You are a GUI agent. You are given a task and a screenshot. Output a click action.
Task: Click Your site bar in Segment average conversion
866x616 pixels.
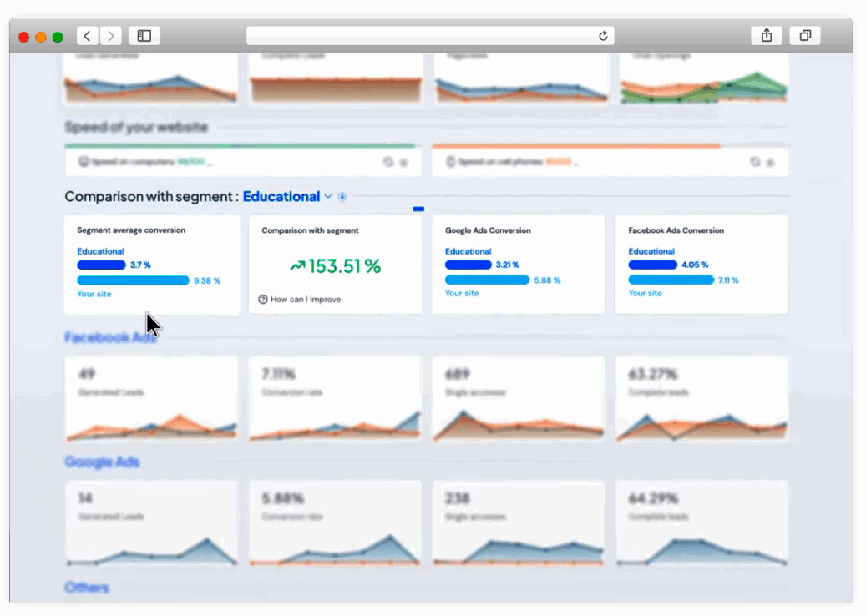[x=134, y=280]
